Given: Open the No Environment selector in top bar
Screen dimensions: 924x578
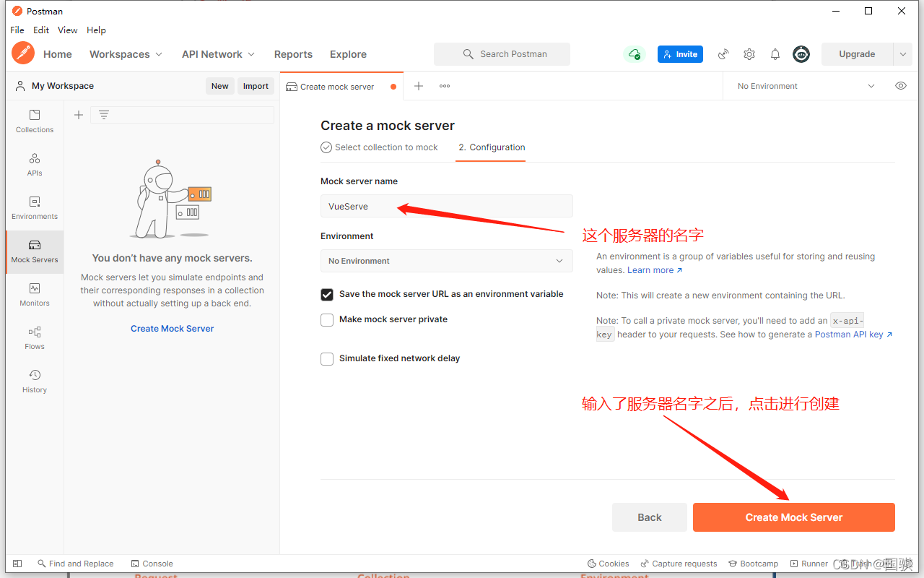Looking at the screenshot, I should coord(806,86).
